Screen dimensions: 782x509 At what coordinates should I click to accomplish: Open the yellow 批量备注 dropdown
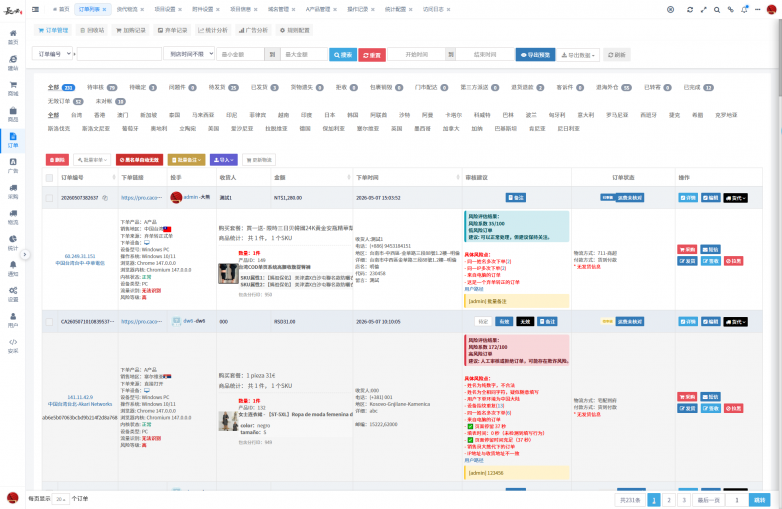click(187, 160)
